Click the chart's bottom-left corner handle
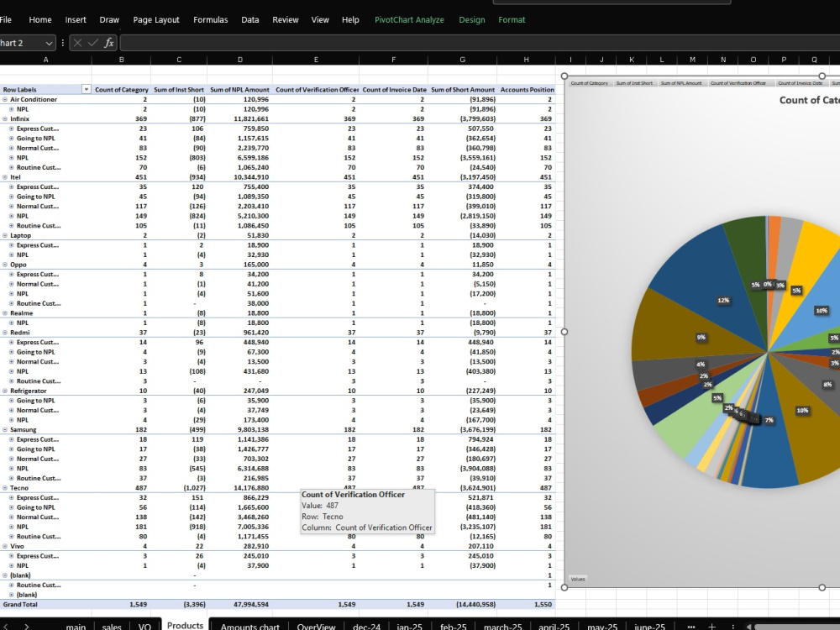Image resolution: width=840 pixels, height=630 pixels. (564, 587)
